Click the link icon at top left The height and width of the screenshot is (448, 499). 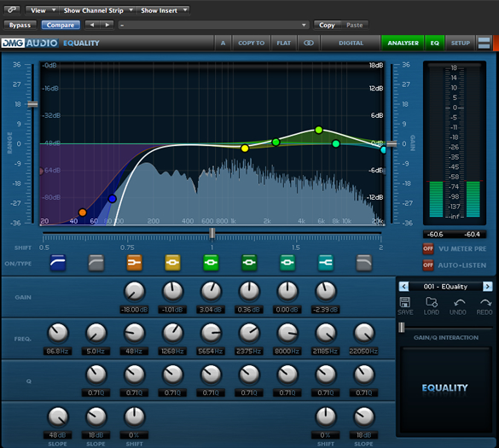(x=12, y=10)
